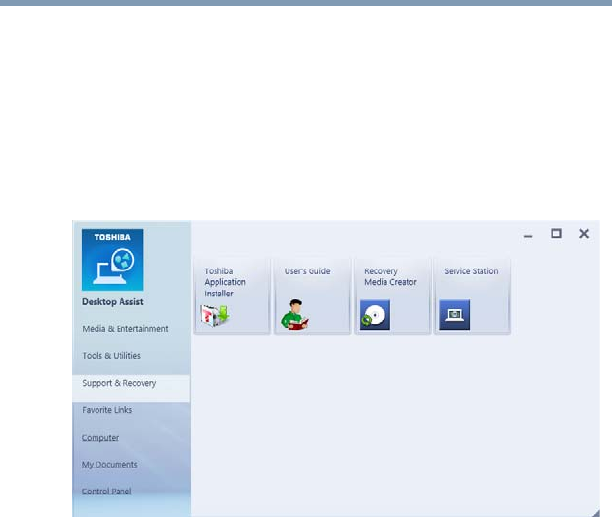Switch to Tools & Utilities category
Viewport: 612px width, 517px height.
(x=112, y=356)
